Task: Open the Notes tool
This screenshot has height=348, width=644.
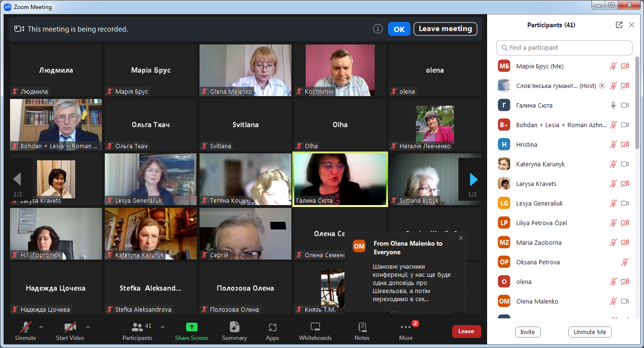Action: 362,331
